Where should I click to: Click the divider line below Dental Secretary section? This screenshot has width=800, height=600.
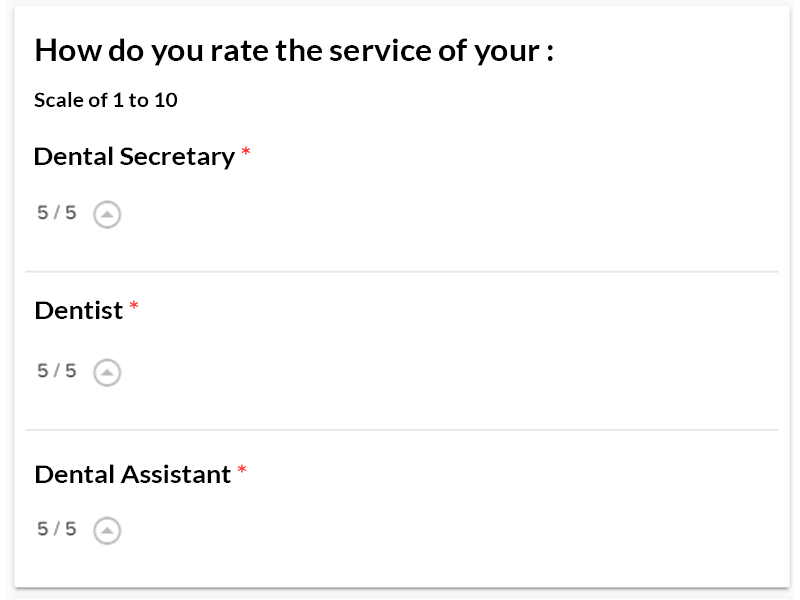(x=401, y=272)
